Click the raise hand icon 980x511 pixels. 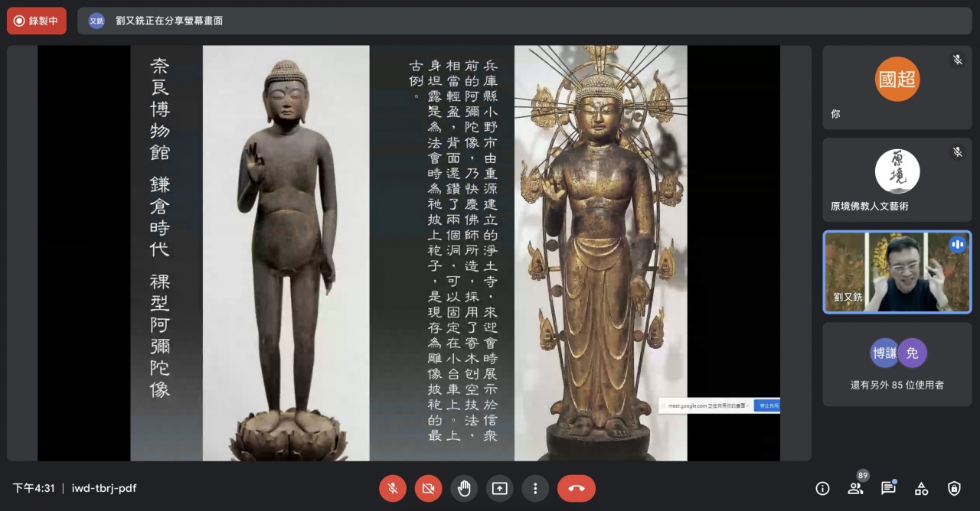[x=464, y=488]
